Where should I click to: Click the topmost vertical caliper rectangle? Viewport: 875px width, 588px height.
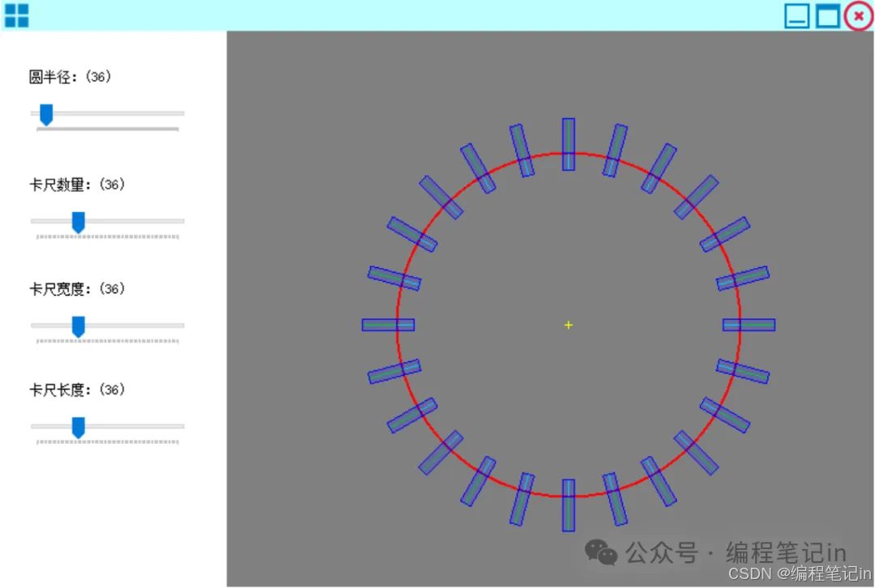pos(568,144)
